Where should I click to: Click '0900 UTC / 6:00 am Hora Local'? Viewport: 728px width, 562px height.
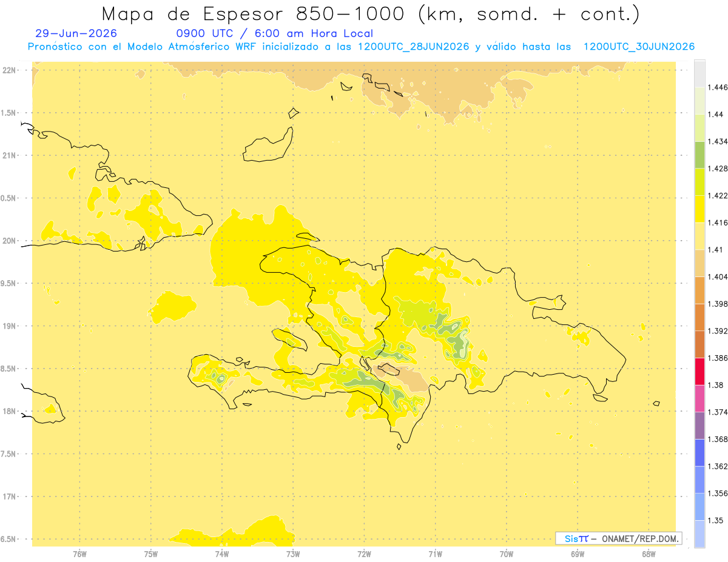pos(275,33)
